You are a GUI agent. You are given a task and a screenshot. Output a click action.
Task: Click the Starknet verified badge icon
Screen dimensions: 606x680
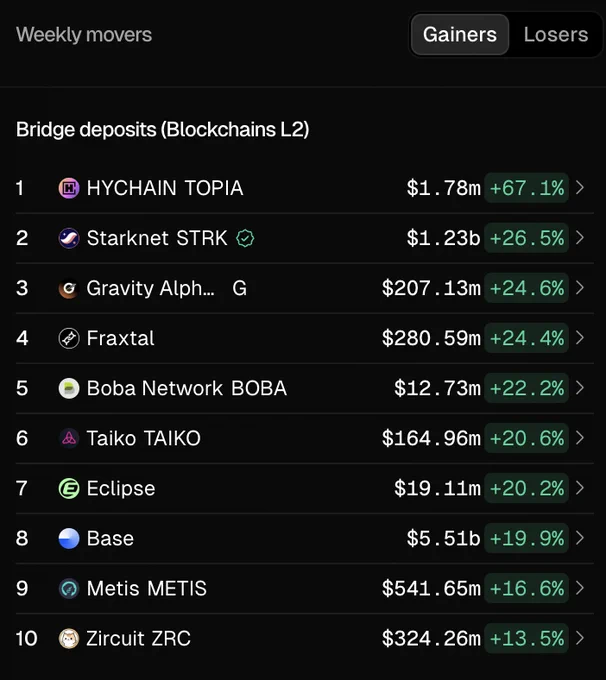(x=245, y=238)
